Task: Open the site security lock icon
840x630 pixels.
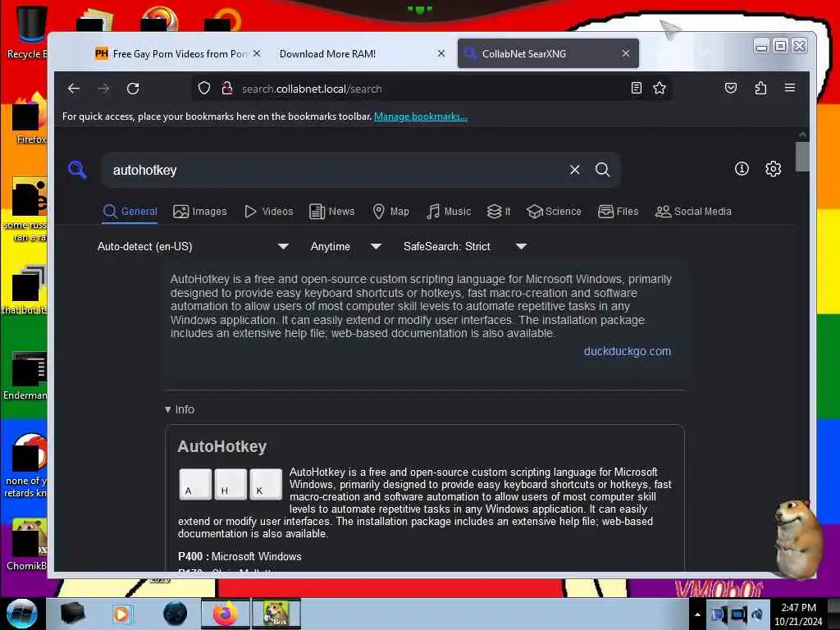Action: pyautogui.click(x=227, y=89)
